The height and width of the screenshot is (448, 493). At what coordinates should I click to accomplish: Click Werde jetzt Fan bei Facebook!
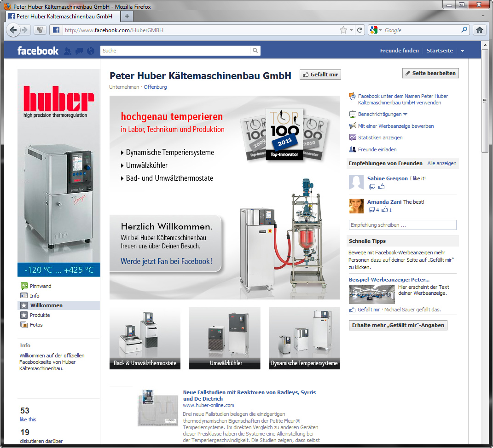coord(166,261)
